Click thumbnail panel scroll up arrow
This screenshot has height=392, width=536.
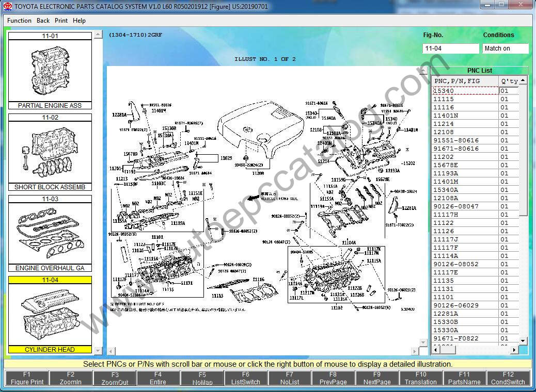click(98, 35)
